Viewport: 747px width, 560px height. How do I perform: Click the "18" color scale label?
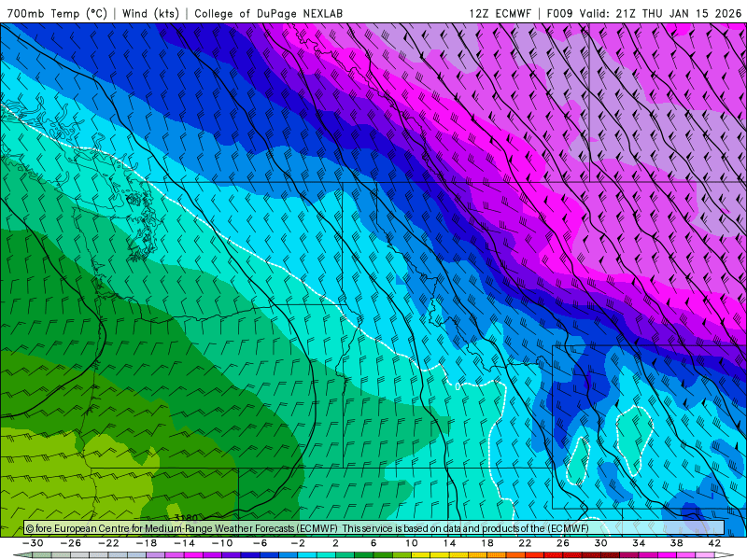pyautogui.click(x=486, y=543)
